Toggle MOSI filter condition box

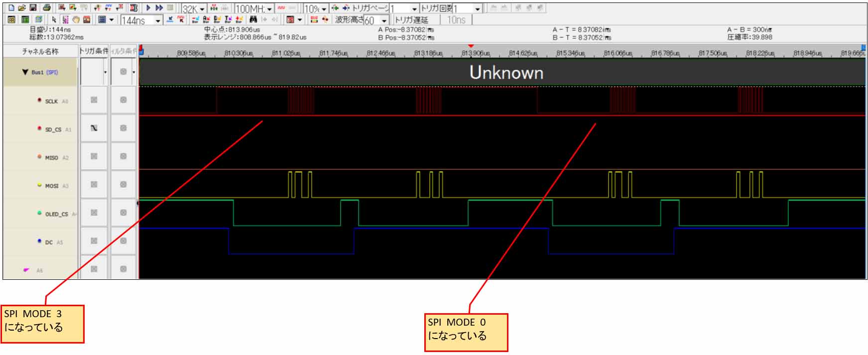[x=123, y=185]
